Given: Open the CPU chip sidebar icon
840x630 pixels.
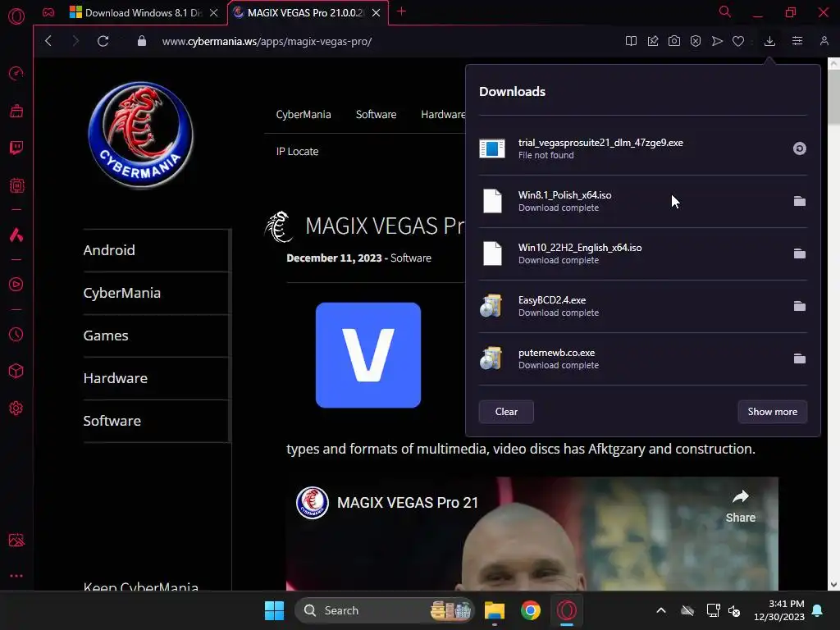Looking at the screenshot, I should [x=16, y=185].
